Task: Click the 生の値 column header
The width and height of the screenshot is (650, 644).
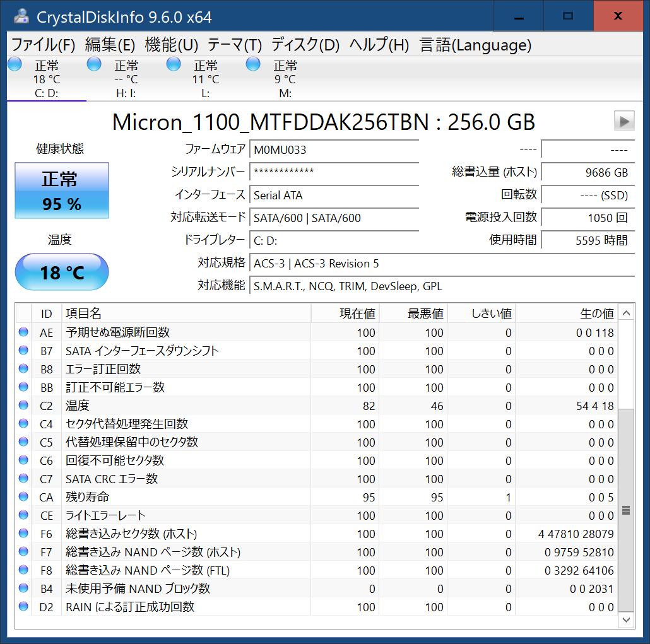Action: click(566, 313)
